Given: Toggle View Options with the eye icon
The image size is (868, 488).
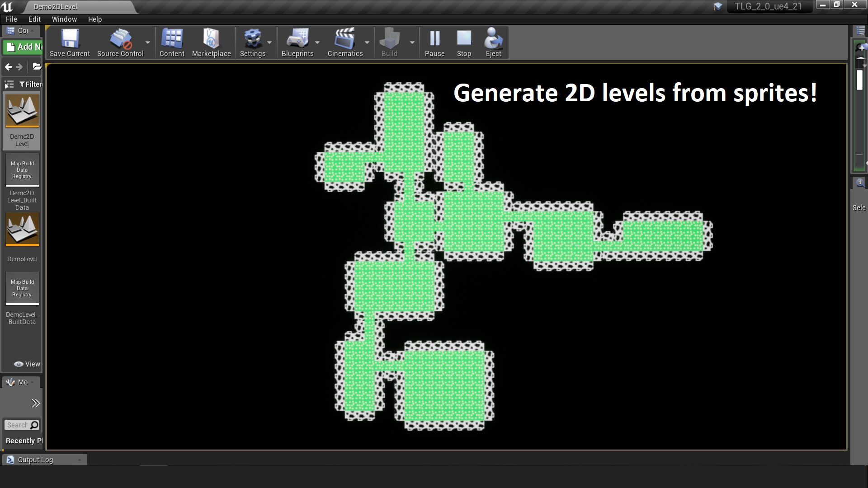Looking at the screenshot, I should coord(19,364).
